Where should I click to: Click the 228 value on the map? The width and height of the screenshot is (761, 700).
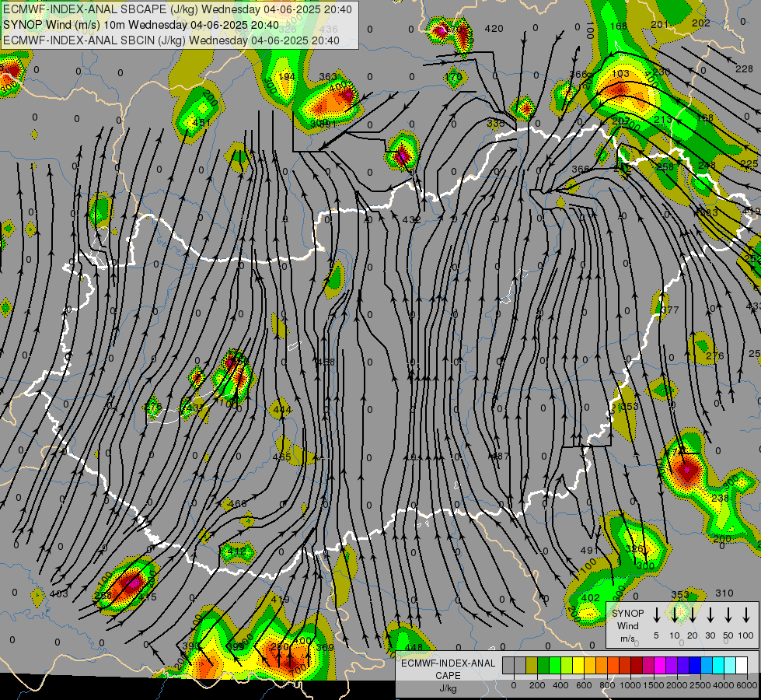(744, 69)
